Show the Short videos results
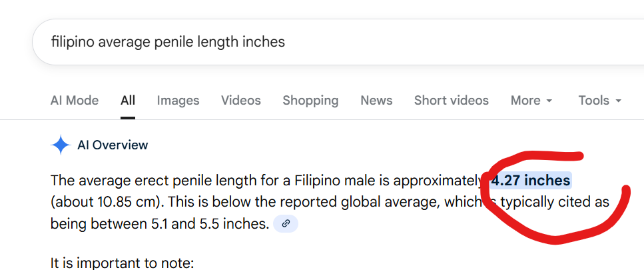Image resolution: width=644 pixels, height=270 pixels. point(451,101)
